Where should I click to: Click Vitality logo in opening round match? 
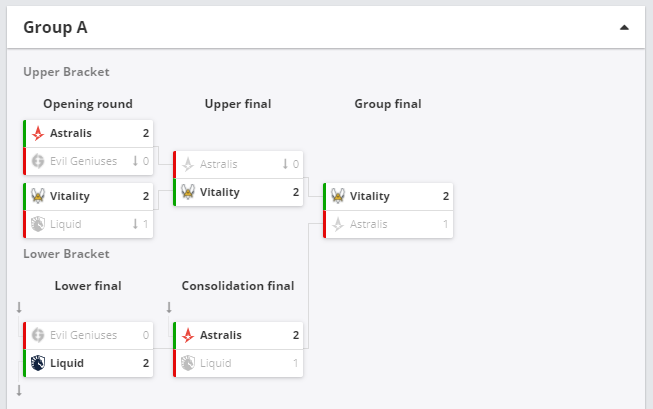click(x=38, y=196)
